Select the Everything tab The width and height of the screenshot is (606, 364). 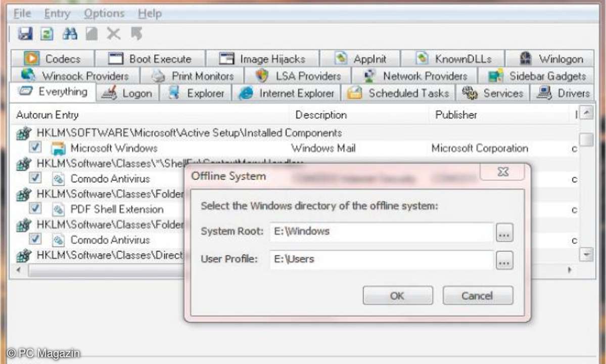[53, 92]
